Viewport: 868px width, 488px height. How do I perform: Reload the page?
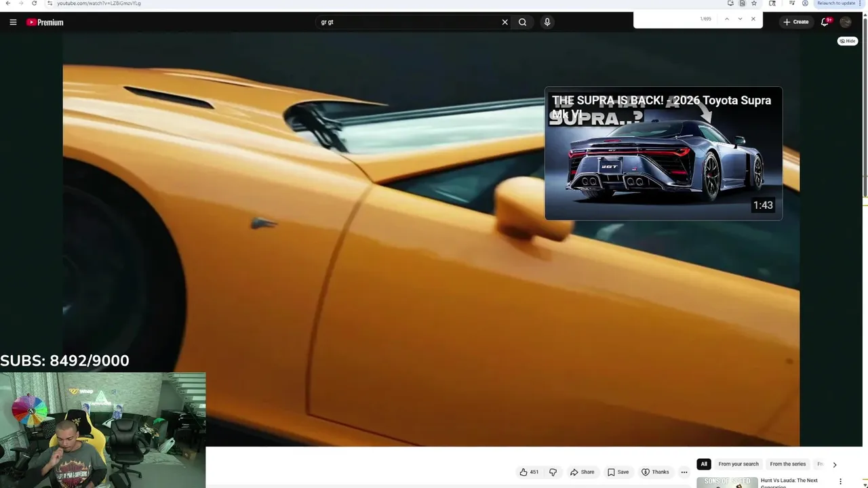point(35,3)
